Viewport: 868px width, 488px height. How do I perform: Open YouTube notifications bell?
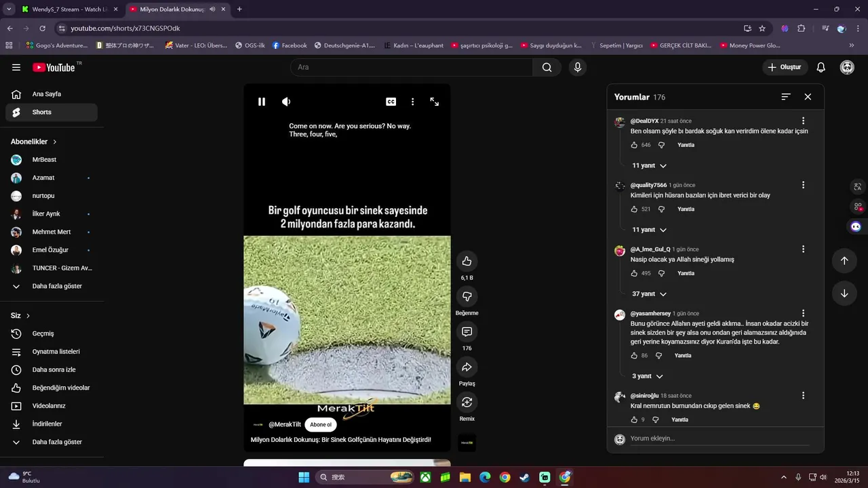point(821,67)
